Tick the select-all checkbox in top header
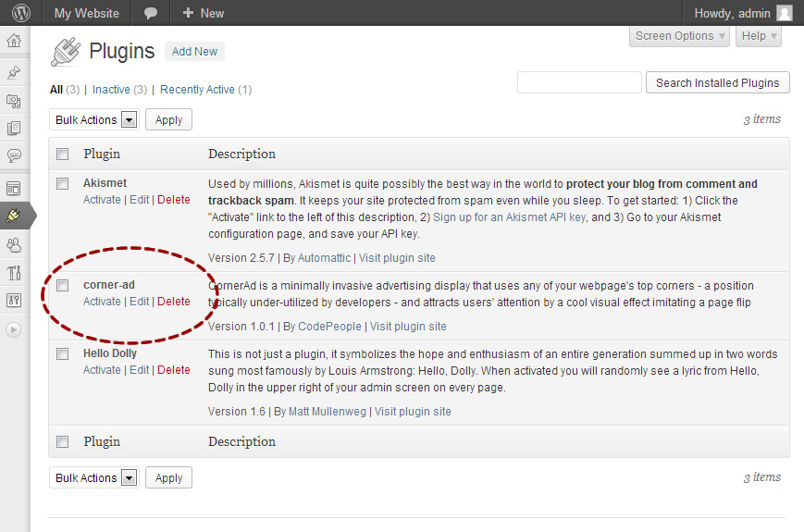Viewport: 804px width, 532px height. click(x=63, y=154)
